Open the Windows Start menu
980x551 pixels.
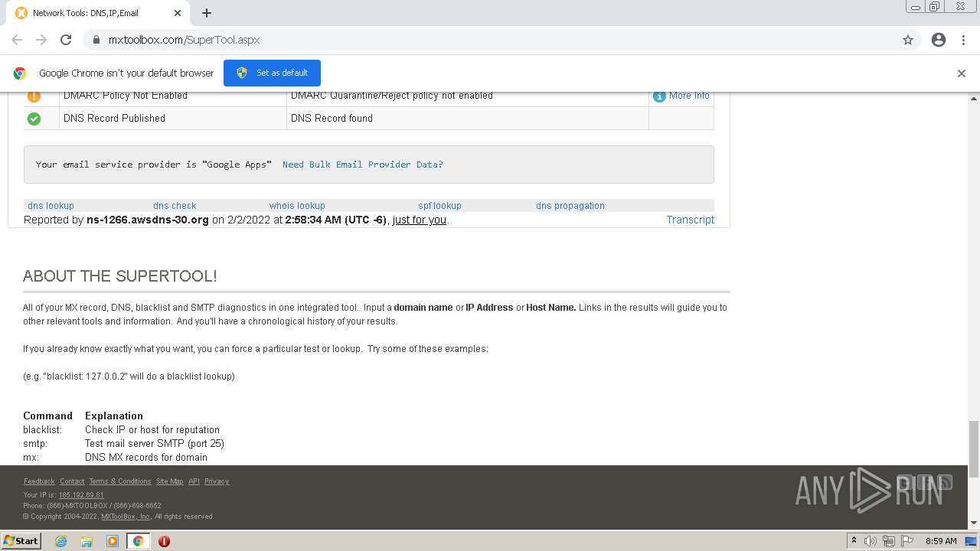[21, 540]
